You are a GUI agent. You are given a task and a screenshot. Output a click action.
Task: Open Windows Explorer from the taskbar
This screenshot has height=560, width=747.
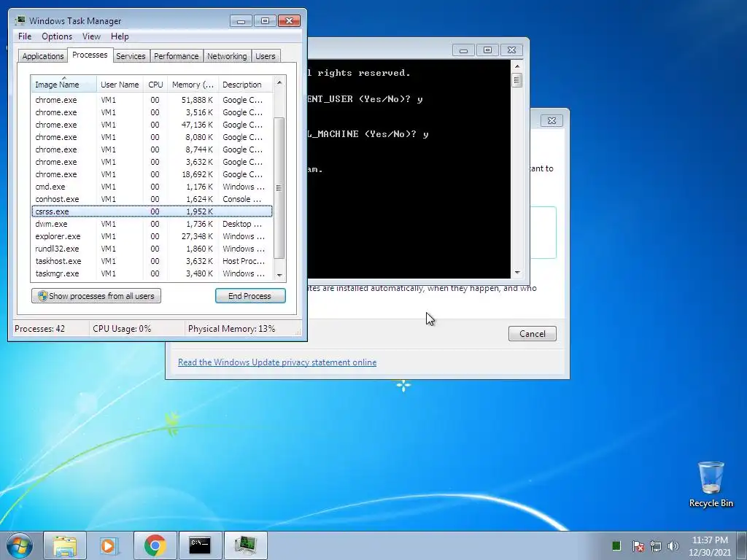pos(65,545)
